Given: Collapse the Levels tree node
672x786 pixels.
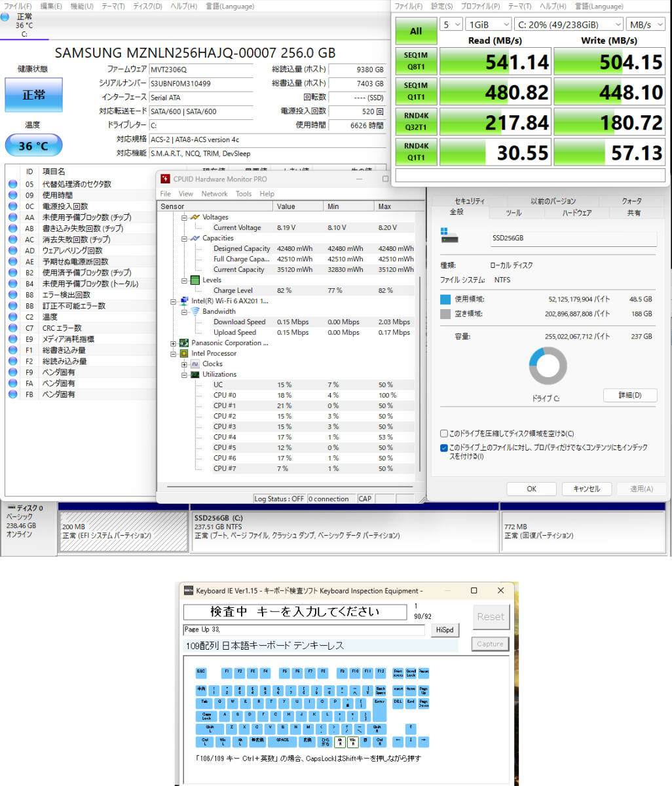Looking at the screenshot, I should [x=184, y=280].
